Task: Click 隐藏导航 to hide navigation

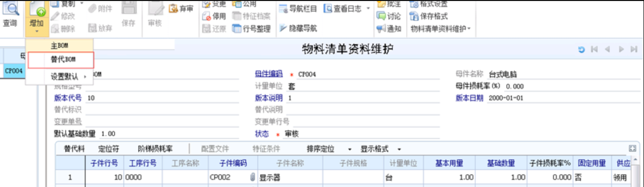Action: click(298, 29)
